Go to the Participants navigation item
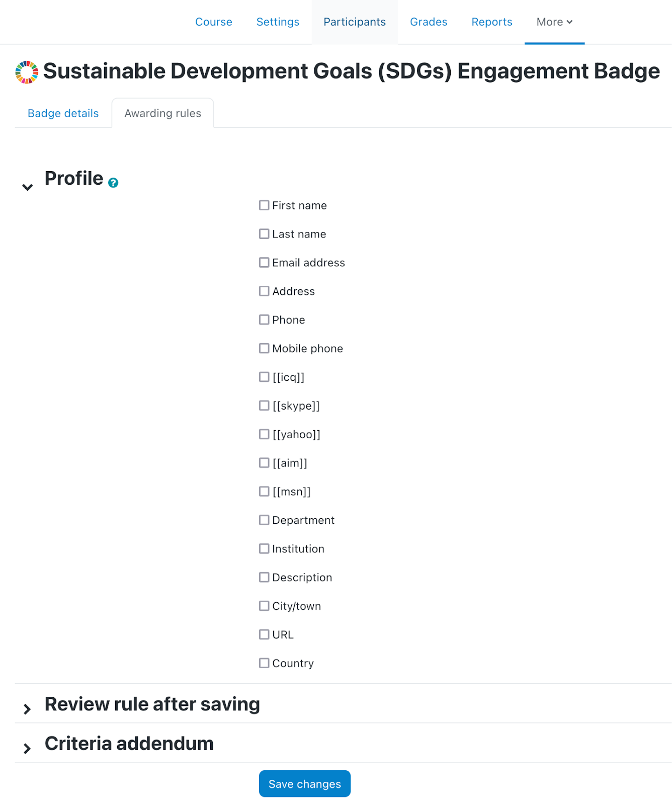This screenshot has width=672, height=805. pos(355,22)
